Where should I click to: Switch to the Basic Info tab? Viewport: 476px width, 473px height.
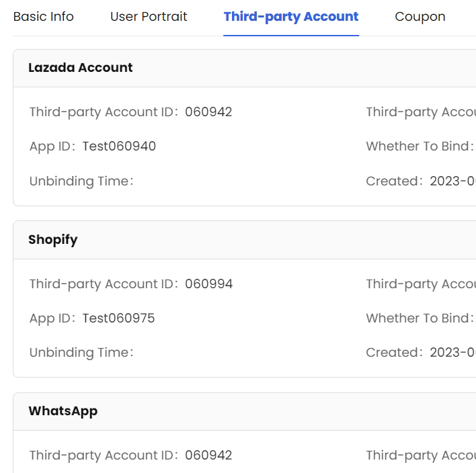click(x=44, y=17)
